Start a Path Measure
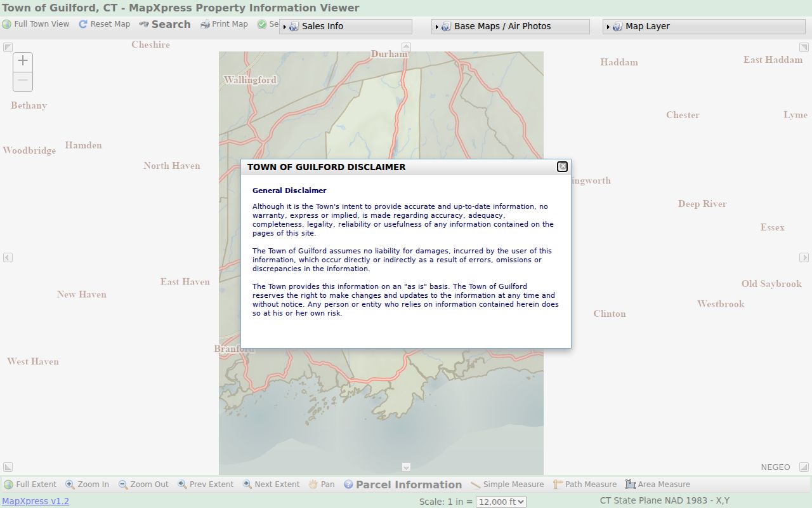 (585, 484)
